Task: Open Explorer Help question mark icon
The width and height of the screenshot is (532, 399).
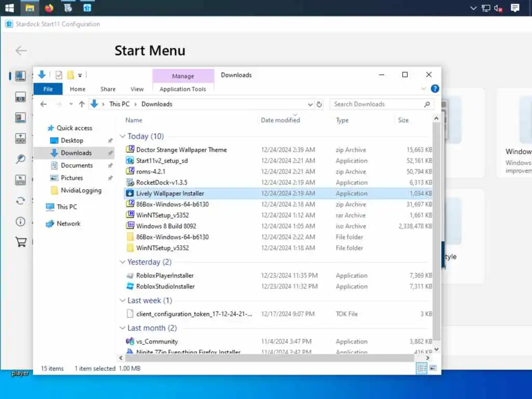Action: tap(435, 89)
